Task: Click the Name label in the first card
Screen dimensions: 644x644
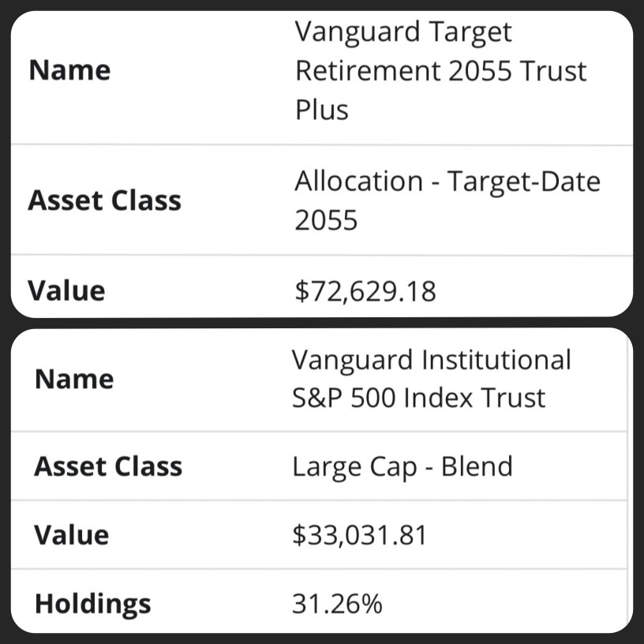Action: click(69, 70)
